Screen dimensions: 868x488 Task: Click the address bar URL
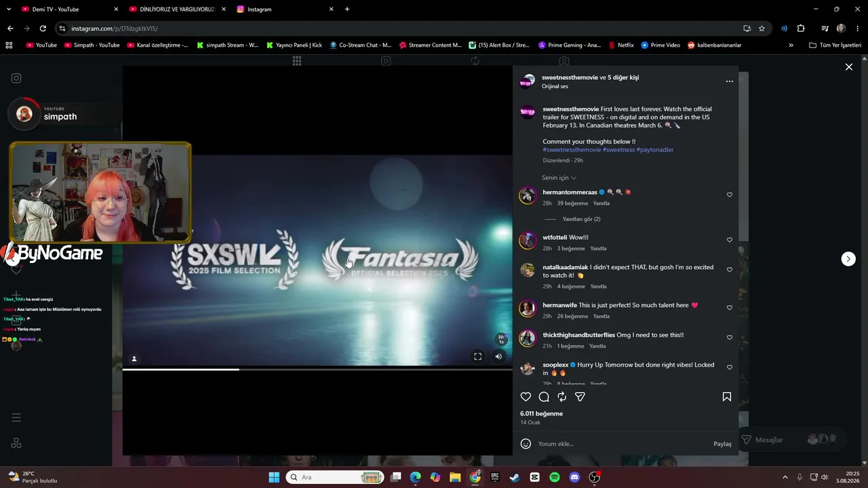click(115, 28)
